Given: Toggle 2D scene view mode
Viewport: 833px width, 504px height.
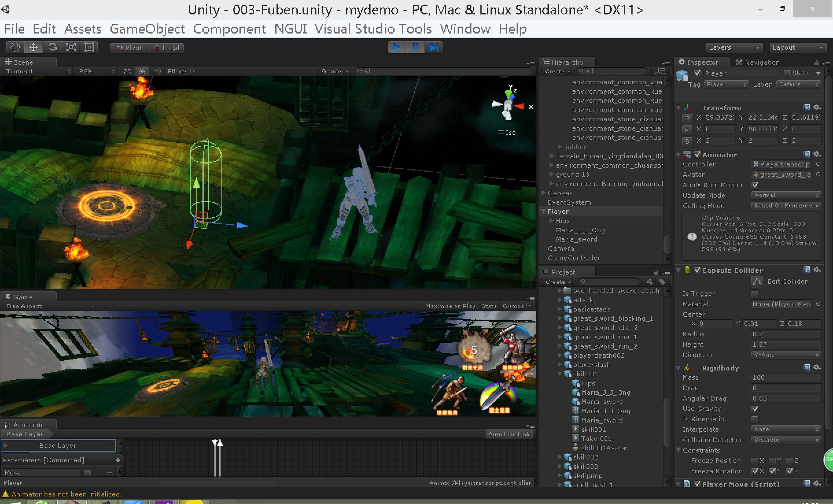Looking at the screenshot, I should point(128,71).
